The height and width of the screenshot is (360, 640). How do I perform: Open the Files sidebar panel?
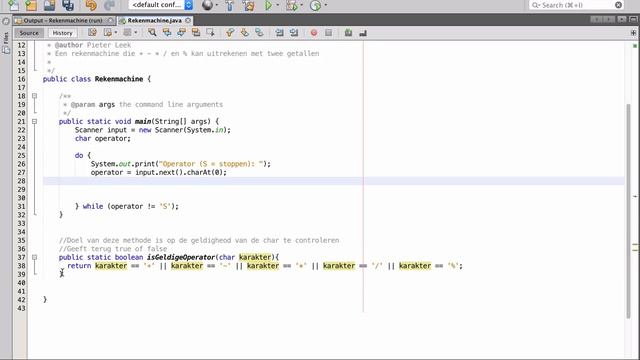6,43
